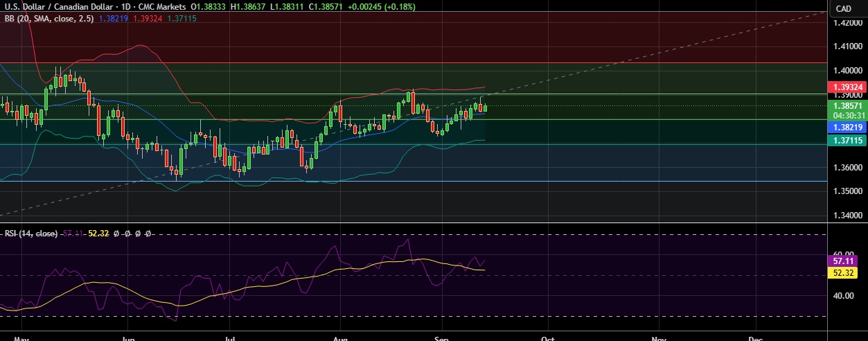Click the Oct label on time axis
This screenshot has width=868, height=341.
coord(548,339)
